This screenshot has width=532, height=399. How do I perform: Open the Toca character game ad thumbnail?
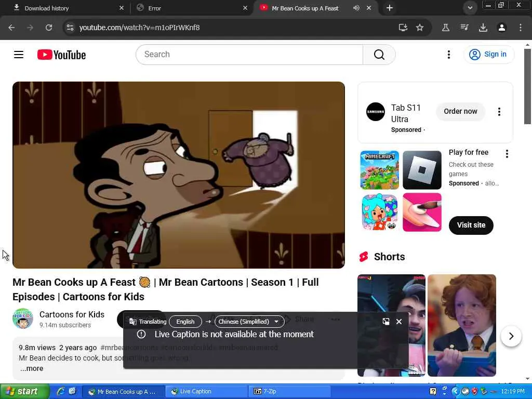(x=379, y=212)
